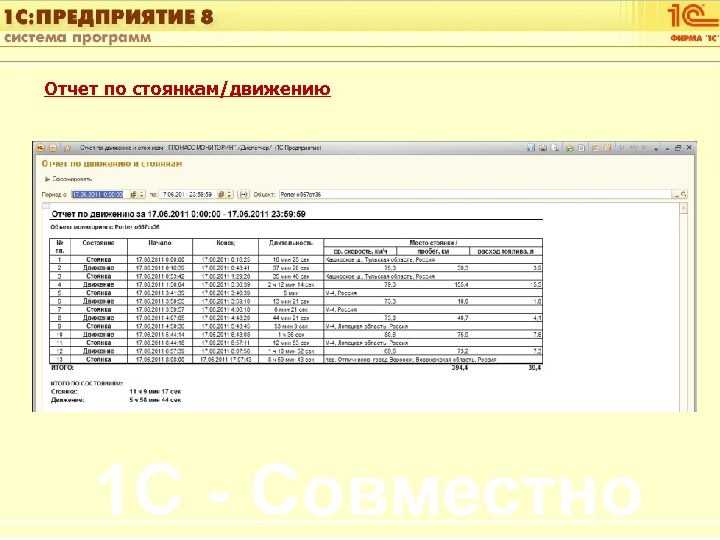Viewport: 720px width, 540px height.
Task: Click duration '8 ч 59 мин 43 сек' in row 13
Action: tap(291, 360)
